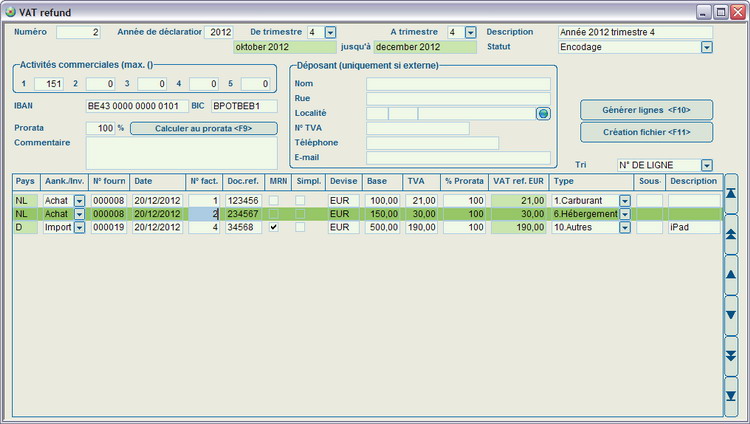This screenshot has width=750, height=424.
Task: Jump to last line navigation arrow
Action: click(x=731, y=396)
